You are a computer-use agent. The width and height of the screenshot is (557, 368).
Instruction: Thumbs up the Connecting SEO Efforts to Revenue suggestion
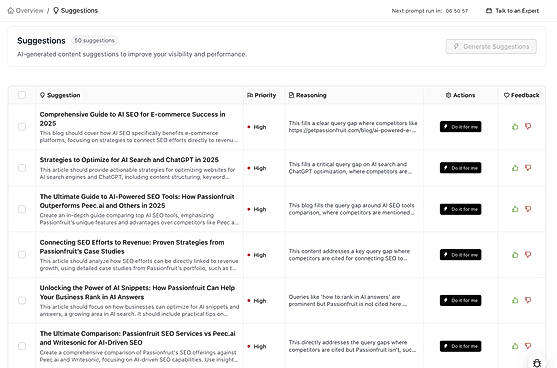515,255
